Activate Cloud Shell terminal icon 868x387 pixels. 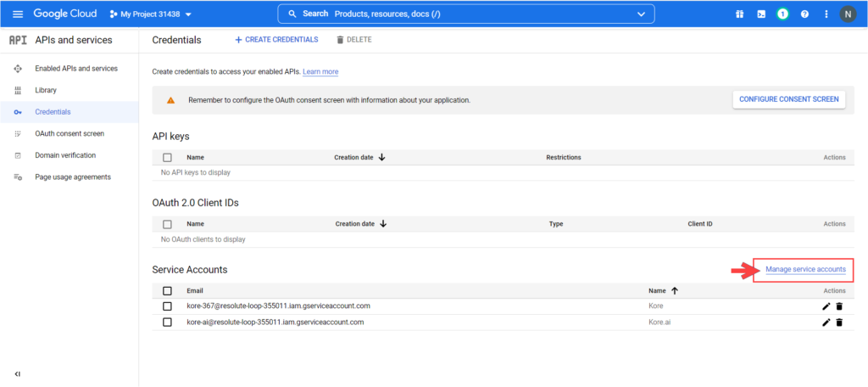click(761, 14)
